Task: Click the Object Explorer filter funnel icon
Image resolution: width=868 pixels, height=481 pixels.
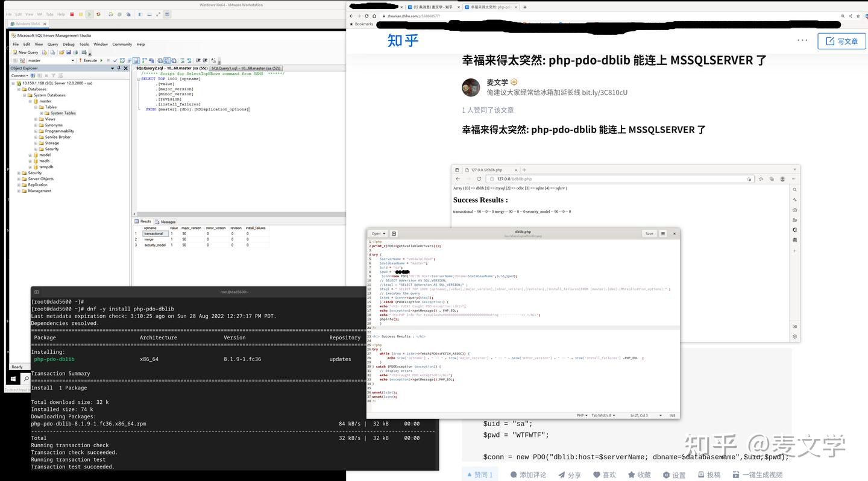Action: 53,75
